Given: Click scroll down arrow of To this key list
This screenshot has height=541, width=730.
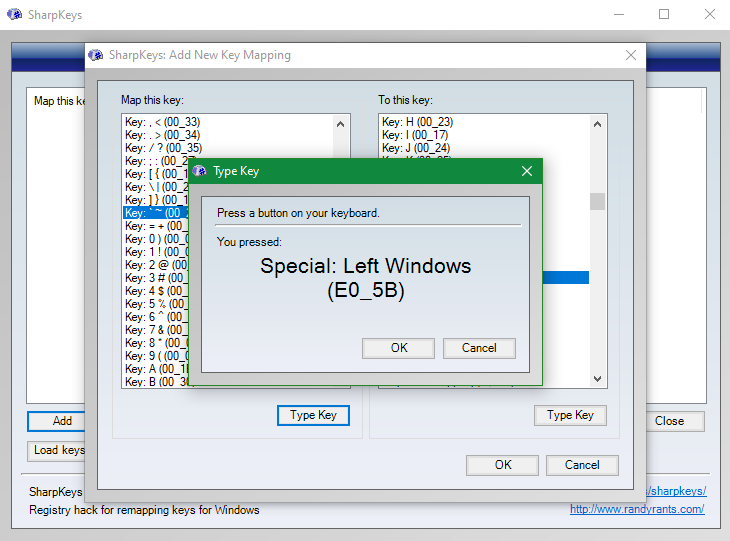Looking at the screenshot, I should tap(597, 379).
